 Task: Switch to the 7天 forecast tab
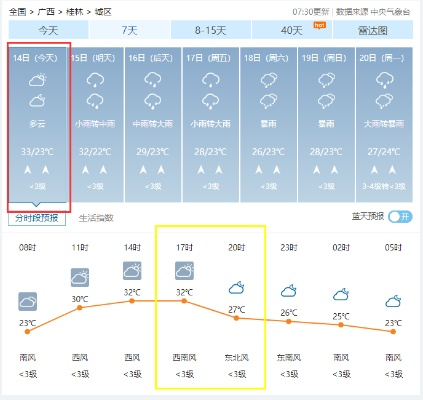coord(130,30)
